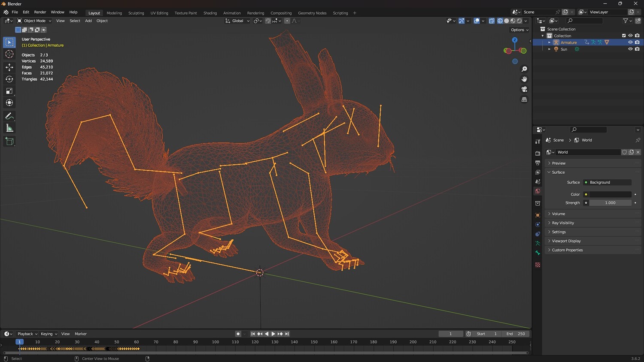Pick the Measure ruler tool
Screen dimensions: 644x362
click(x=9, y=128)
